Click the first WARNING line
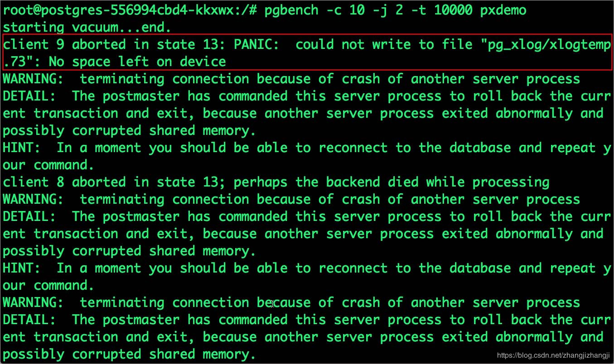 pos(291,79)
